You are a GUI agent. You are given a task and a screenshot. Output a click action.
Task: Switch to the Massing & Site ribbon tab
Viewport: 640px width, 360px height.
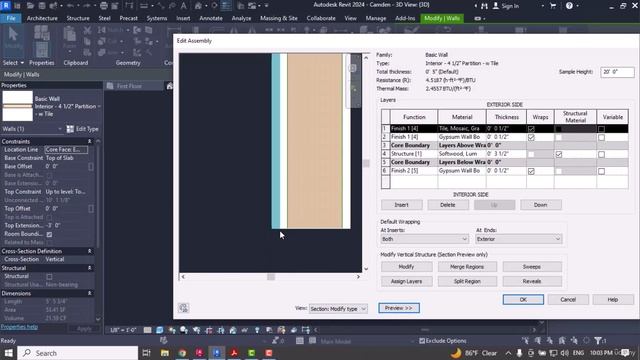(x=279, y=18)
